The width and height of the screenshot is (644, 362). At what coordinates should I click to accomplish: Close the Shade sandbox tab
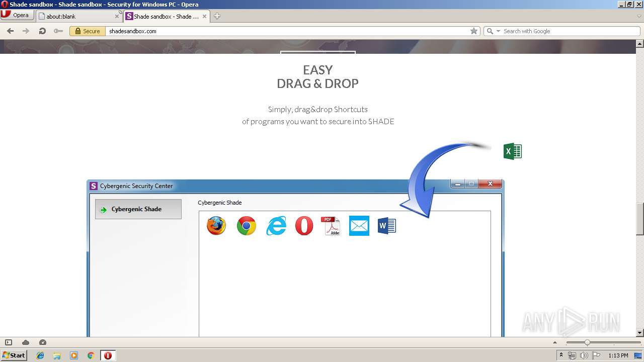point(205,16)
